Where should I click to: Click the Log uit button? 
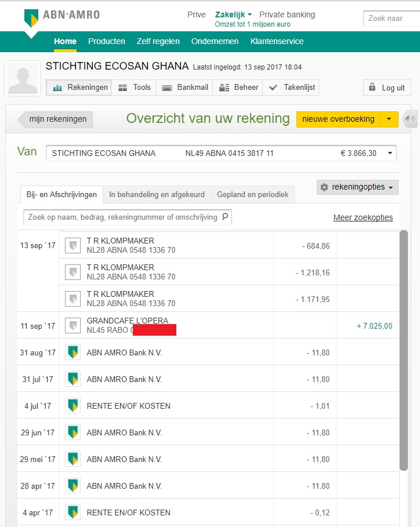click(387, 88)
